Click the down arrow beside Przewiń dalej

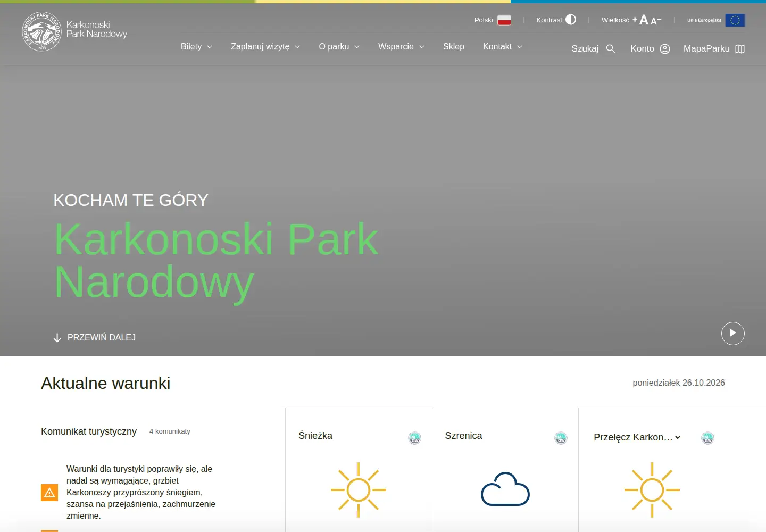(x=57, y=338)
